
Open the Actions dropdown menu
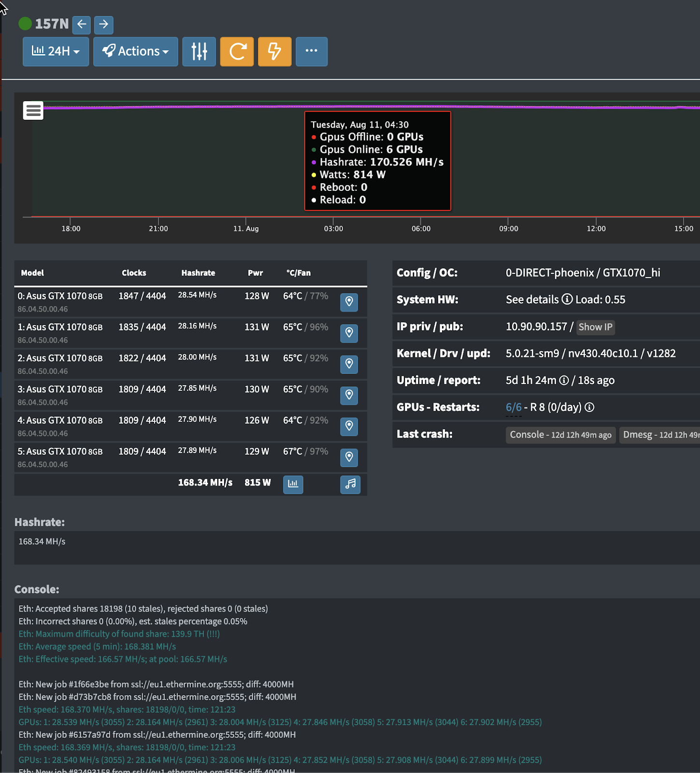135,51
